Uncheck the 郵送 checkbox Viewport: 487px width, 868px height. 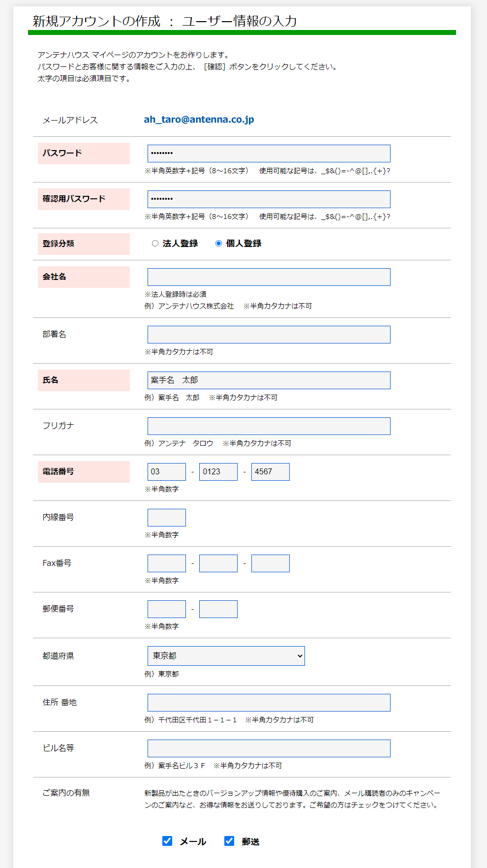pos(229,841)
